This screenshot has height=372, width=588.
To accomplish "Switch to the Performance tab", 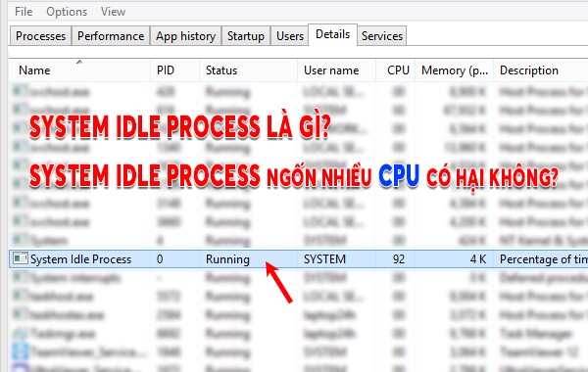I will (x=111, y=36).
